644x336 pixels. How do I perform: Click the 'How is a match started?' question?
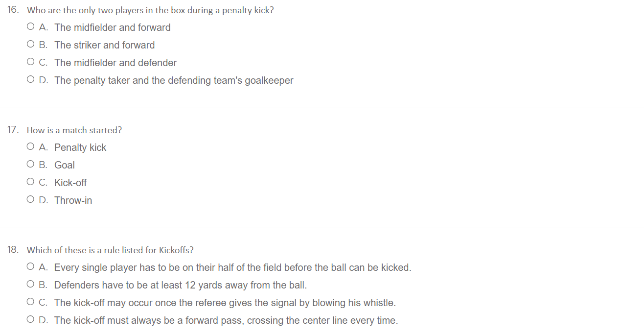pos(74,130)
